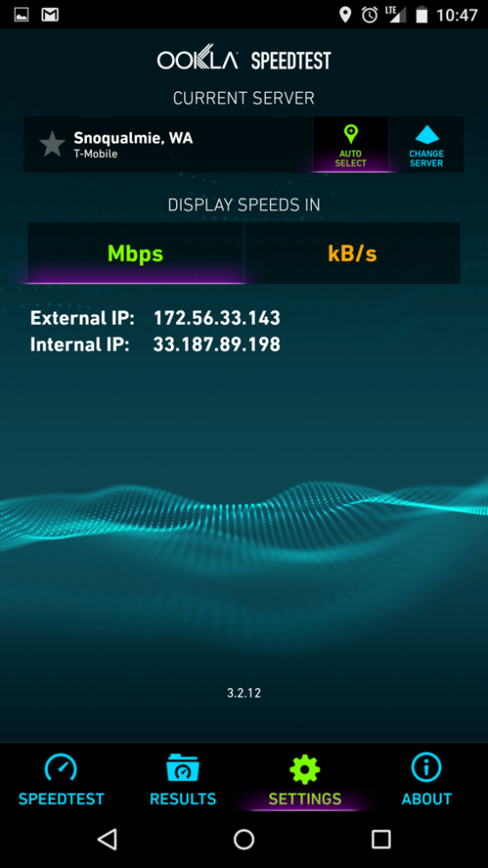The height and width of the screenshot is (868, 488).
Task: Open the recent apps square button
Action: click(381, 840)
